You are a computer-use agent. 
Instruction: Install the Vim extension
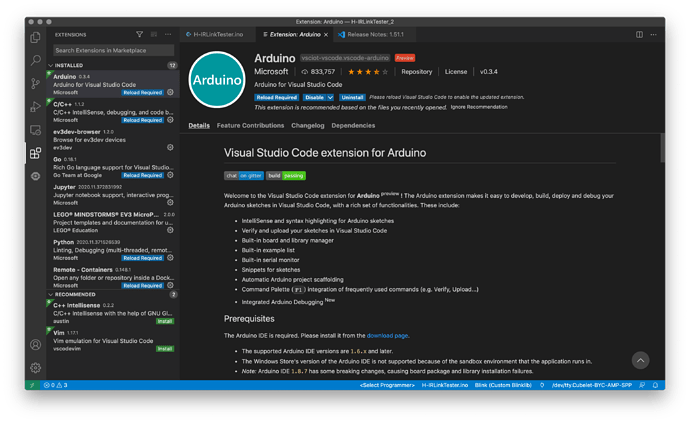click(x=165, y=349)
